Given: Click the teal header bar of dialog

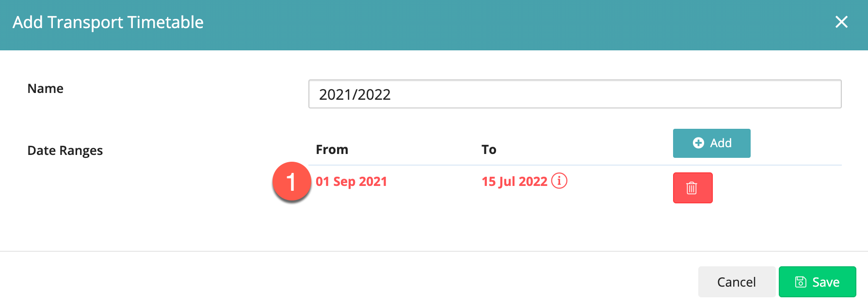Looking at the screenshot, I should (x=485, y=24).
